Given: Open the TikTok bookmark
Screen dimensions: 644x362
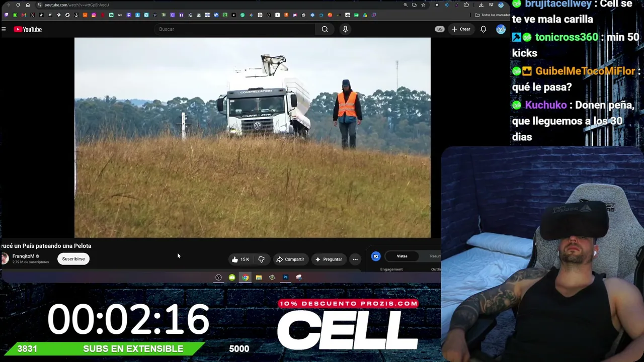Looking at the screenshot, I should (41, 15).
